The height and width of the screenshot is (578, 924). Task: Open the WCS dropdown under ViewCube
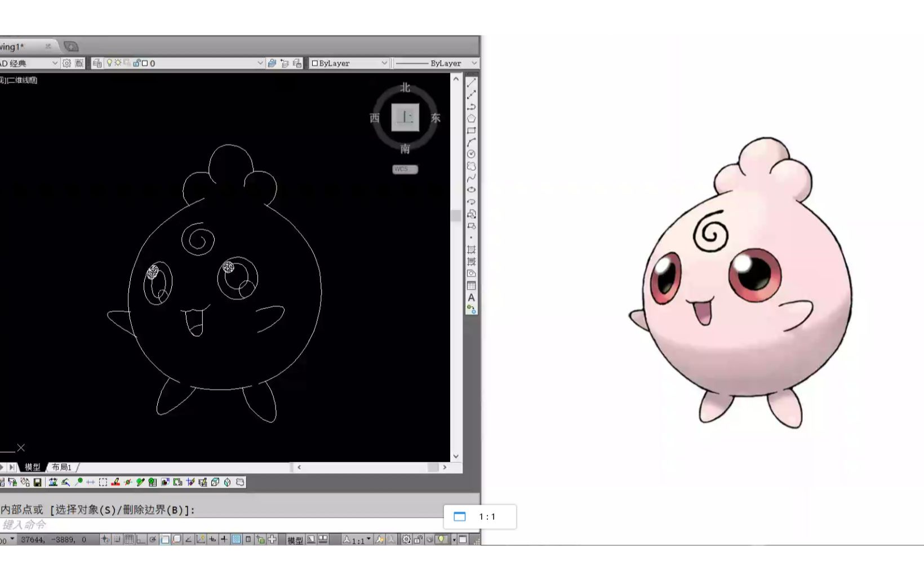click(x=405, y=169)
